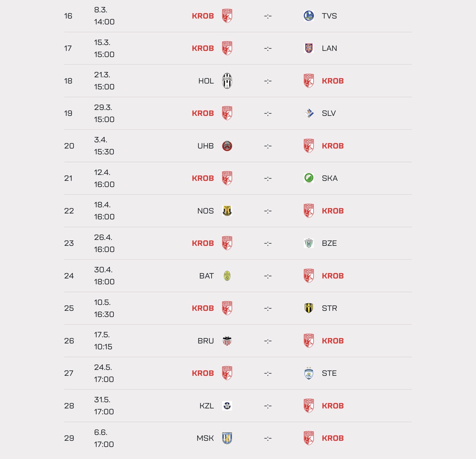Click the BAT yellow club logo
Viewport: 476px width, 459px height.
227,276
